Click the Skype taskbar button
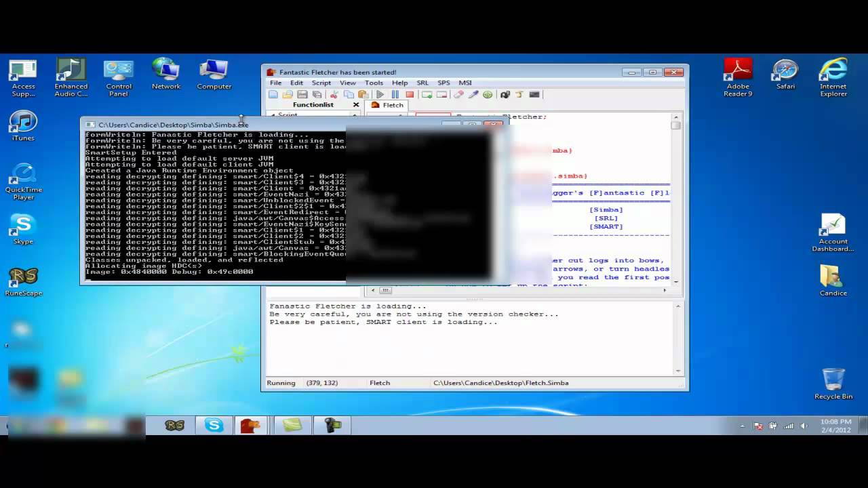 tap(214, 426)
